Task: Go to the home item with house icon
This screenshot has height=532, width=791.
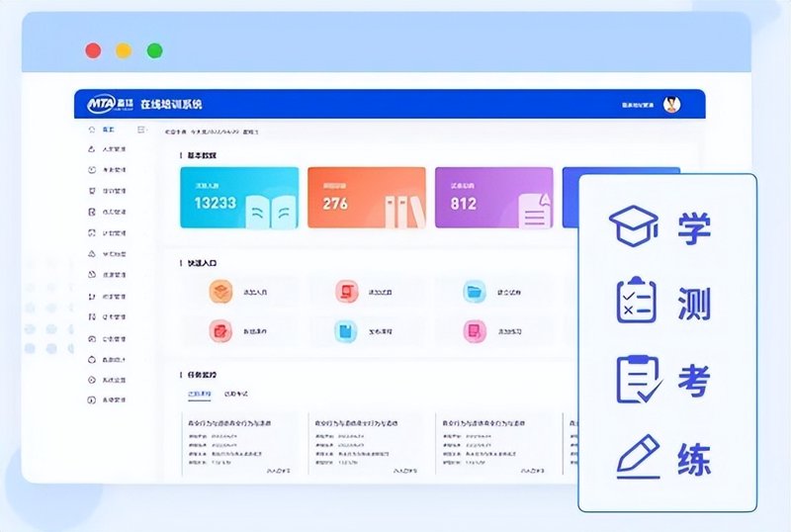Action: click(102, 130)
